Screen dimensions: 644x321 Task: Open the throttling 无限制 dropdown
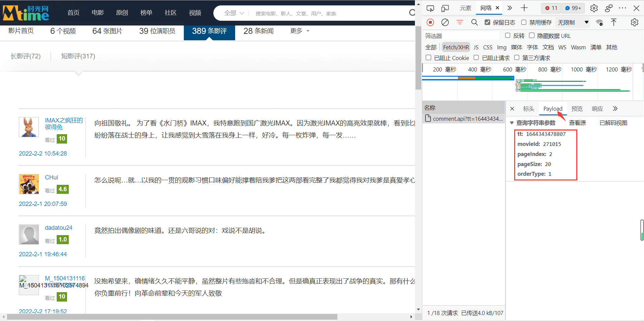click(x=573, y=22)
